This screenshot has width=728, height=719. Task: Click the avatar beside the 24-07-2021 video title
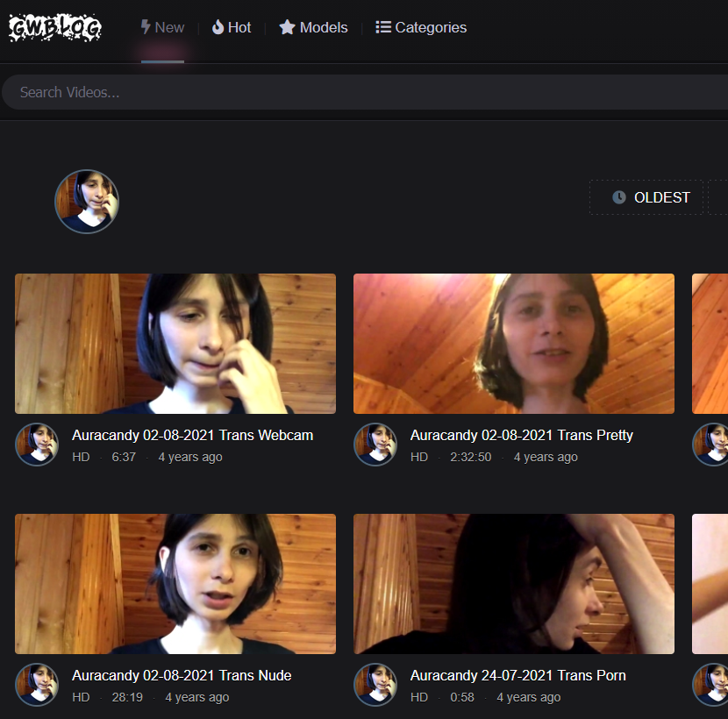(x=375, y=685)
